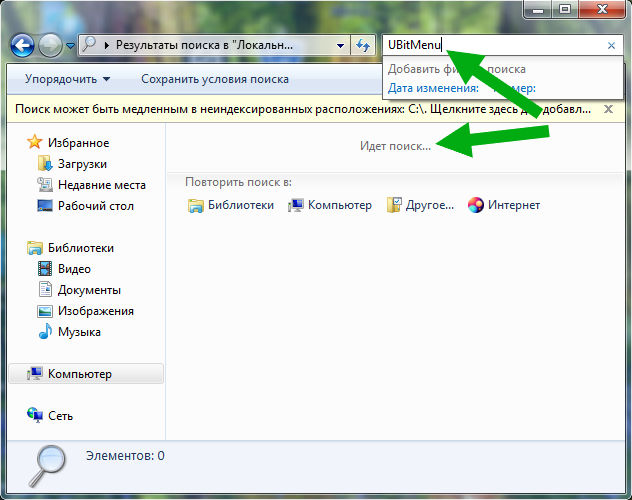Clear the search box with the X icon
This screenshot has height=500, width=632.
click(x=611, y=46)
